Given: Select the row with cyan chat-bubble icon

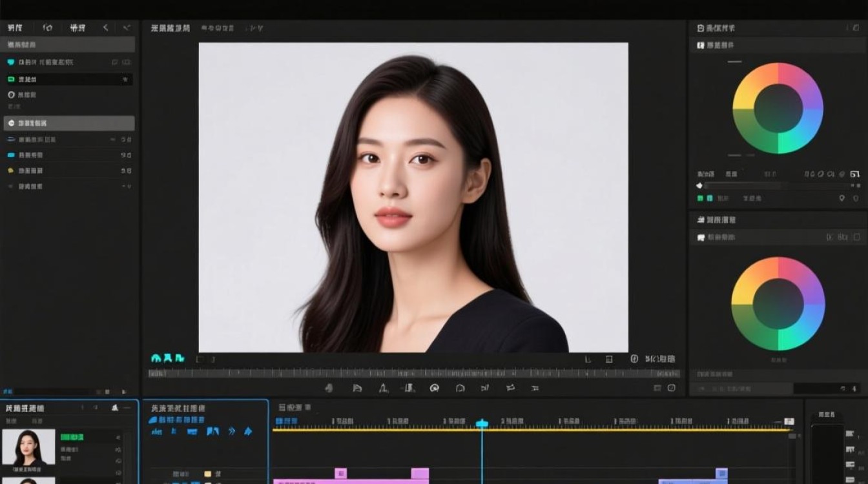Looking at the screenshot, I should click(x=69, y=62).
